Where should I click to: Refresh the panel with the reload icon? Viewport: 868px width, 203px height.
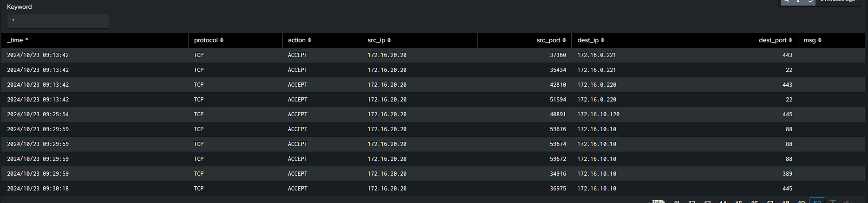[810, 1]
